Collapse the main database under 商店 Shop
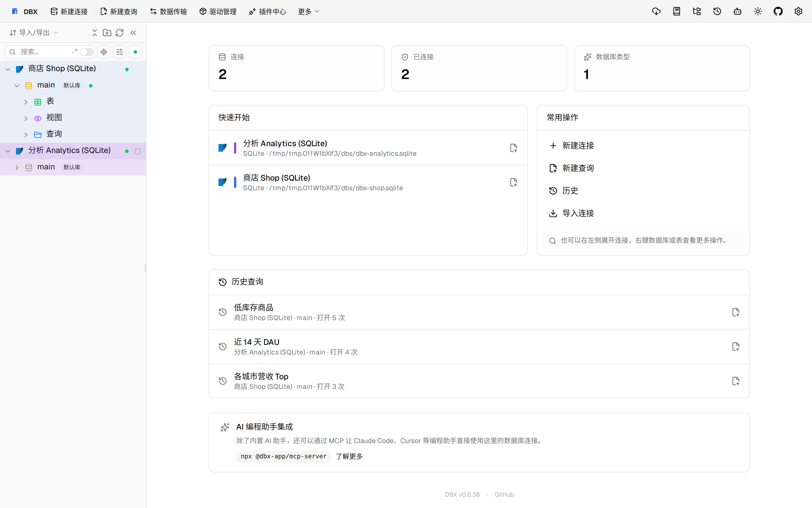Viewport: 812px width, 508px height. point(17,86)
